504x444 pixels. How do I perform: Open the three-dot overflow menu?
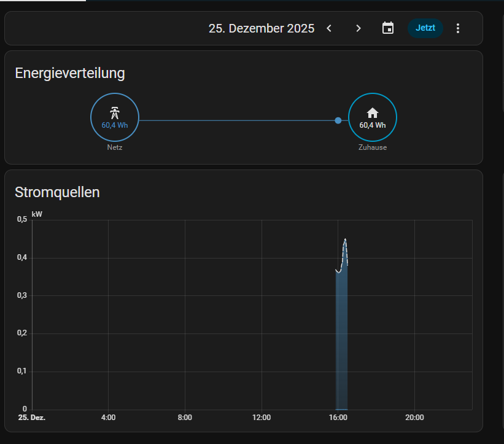coord(457,28)
